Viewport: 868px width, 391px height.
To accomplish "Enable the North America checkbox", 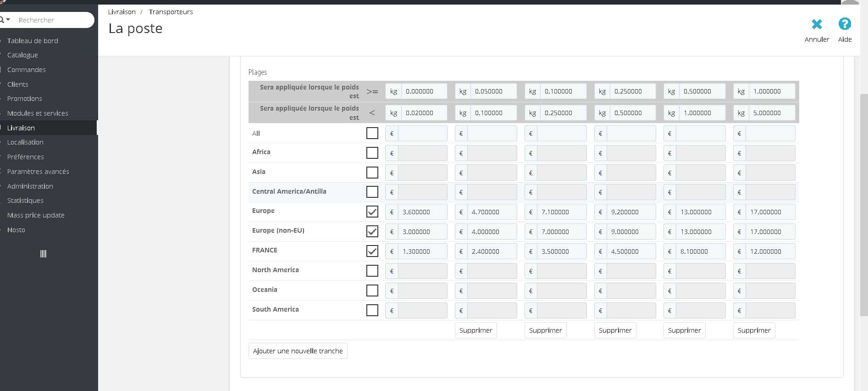I will click(x=372, y=271).
